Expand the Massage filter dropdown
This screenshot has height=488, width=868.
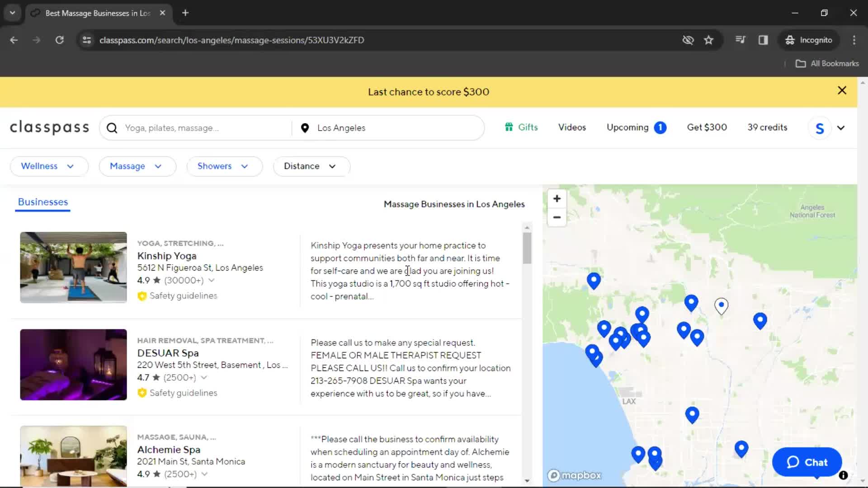coord(137,166)
